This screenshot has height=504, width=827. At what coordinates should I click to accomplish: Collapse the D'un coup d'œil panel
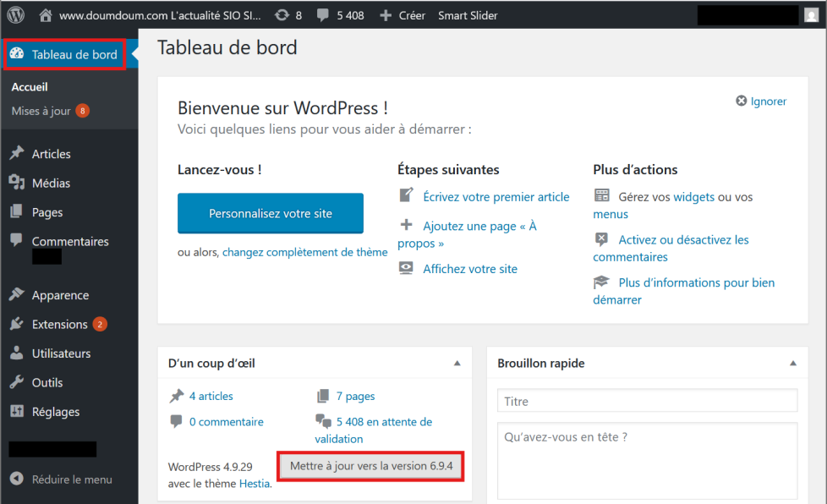pyautogui.click(x=457, y=364)
